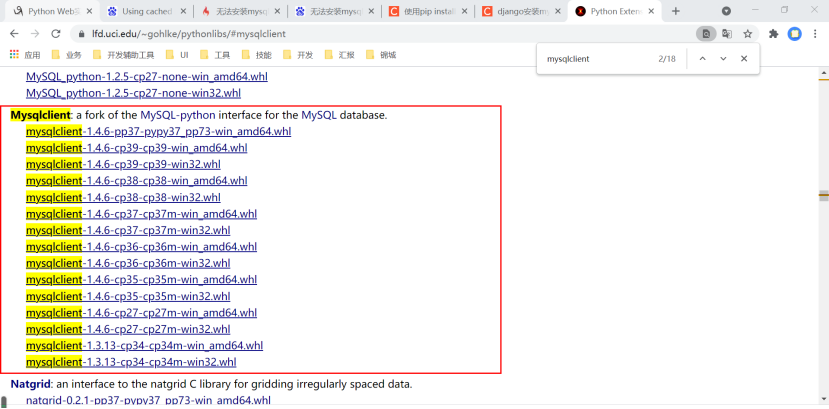
Task: Download natgrid-0.2.1-pp37-pypy37_pp73-win_amd64.whl
Action: pyautogui.click(x=148, y=400)
